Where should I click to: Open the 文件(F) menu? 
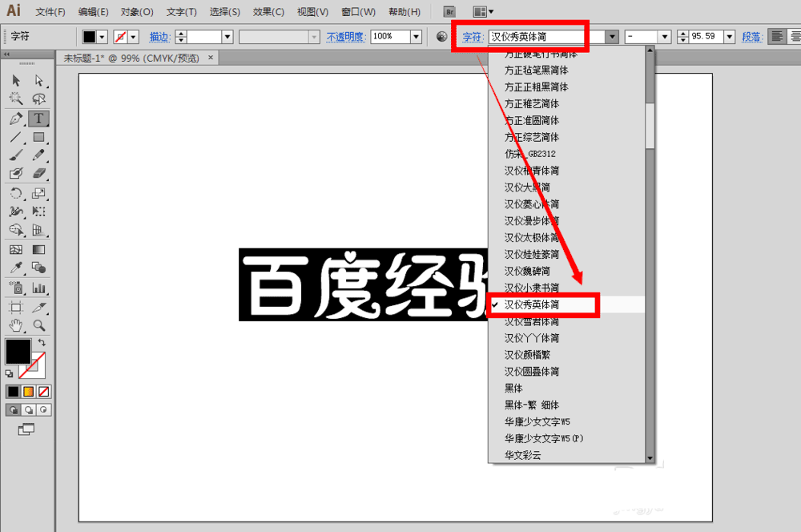coord(50,12)
